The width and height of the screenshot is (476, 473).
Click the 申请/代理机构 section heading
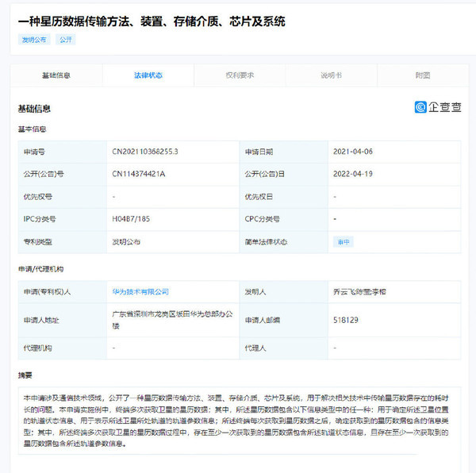click(x=40, y=269)
